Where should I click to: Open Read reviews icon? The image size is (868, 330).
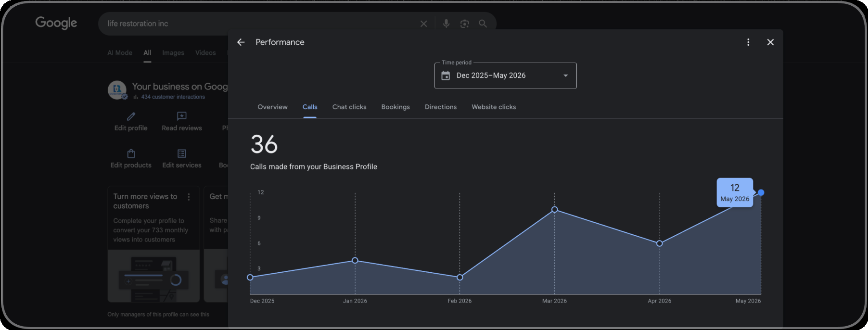(x=182, y=116)
